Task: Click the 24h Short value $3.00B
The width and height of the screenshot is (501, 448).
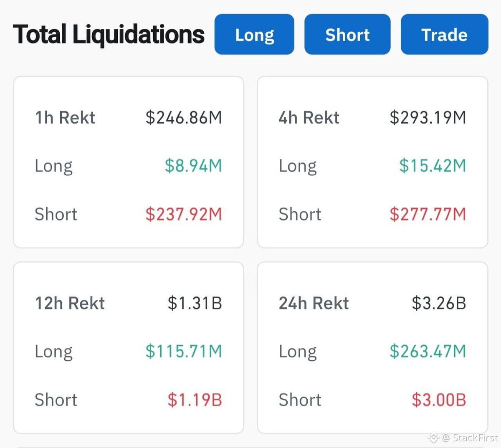Action: 439,400
